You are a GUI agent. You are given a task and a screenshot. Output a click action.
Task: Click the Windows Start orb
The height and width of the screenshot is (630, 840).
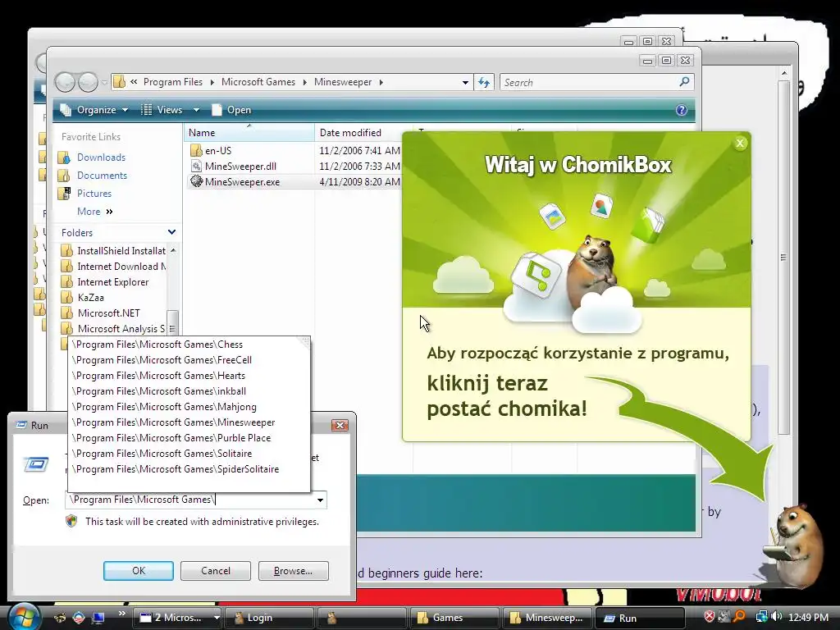(x=24, y=617)
